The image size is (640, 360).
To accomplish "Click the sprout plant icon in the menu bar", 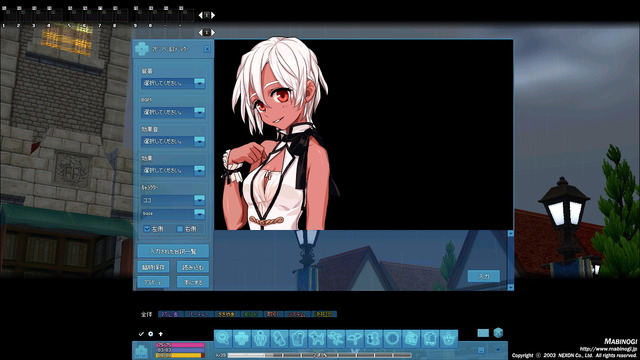I will tap(355, 338).
